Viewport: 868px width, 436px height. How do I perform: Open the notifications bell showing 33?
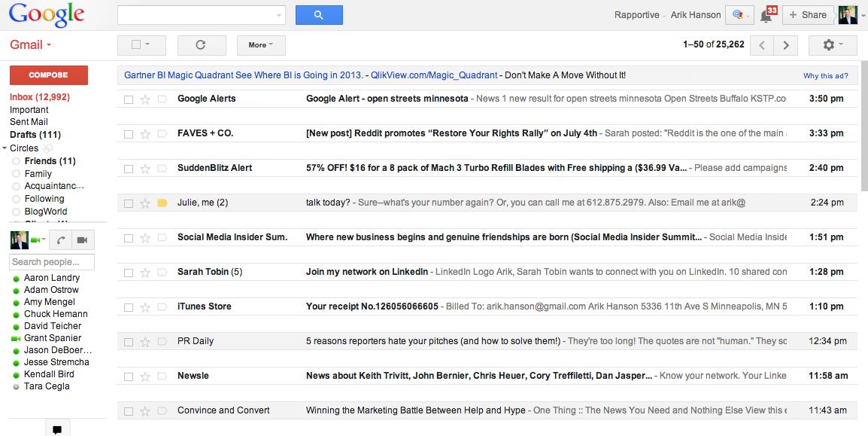point(766,15)
